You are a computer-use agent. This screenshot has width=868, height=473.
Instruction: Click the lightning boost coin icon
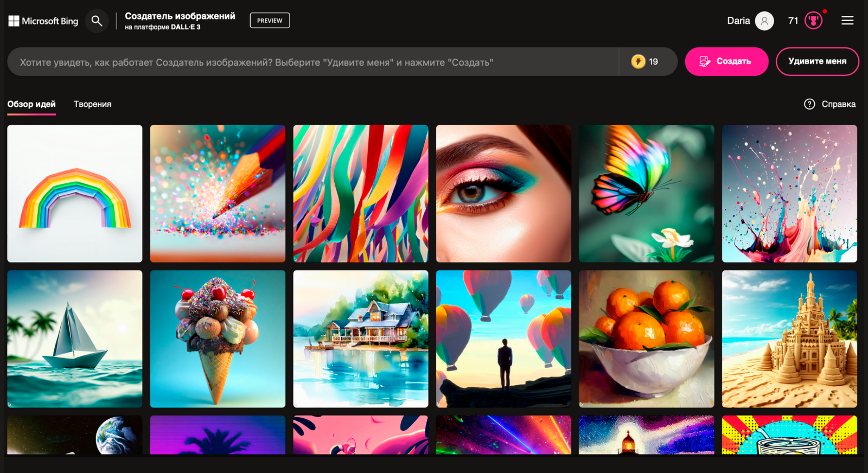tap(638, 61)
